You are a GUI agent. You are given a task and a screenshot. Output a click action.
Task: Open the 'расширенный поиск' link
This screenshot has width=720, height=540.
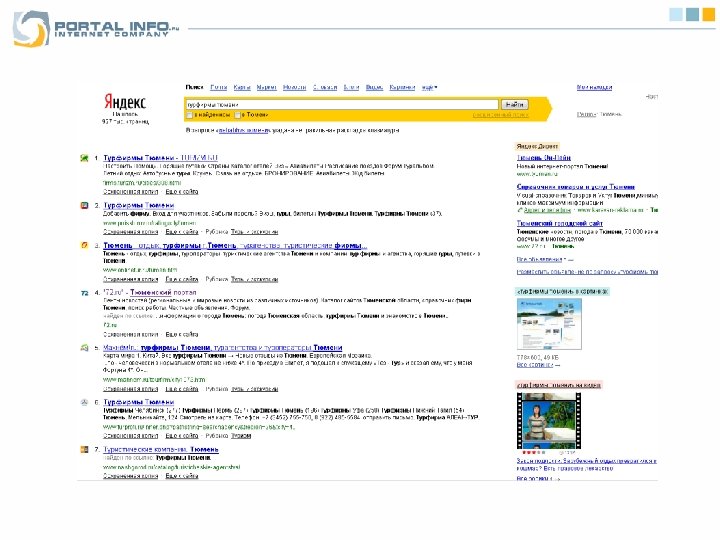501,115
